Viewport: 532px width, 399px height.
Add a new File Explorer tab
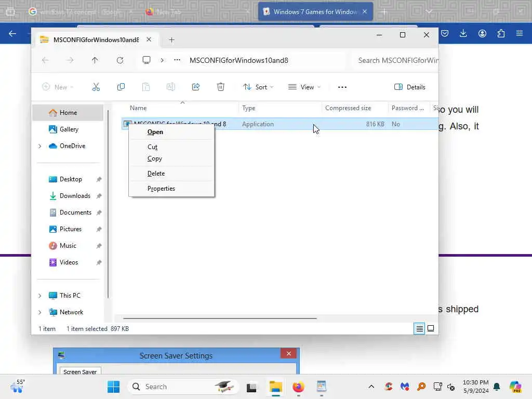171,40
